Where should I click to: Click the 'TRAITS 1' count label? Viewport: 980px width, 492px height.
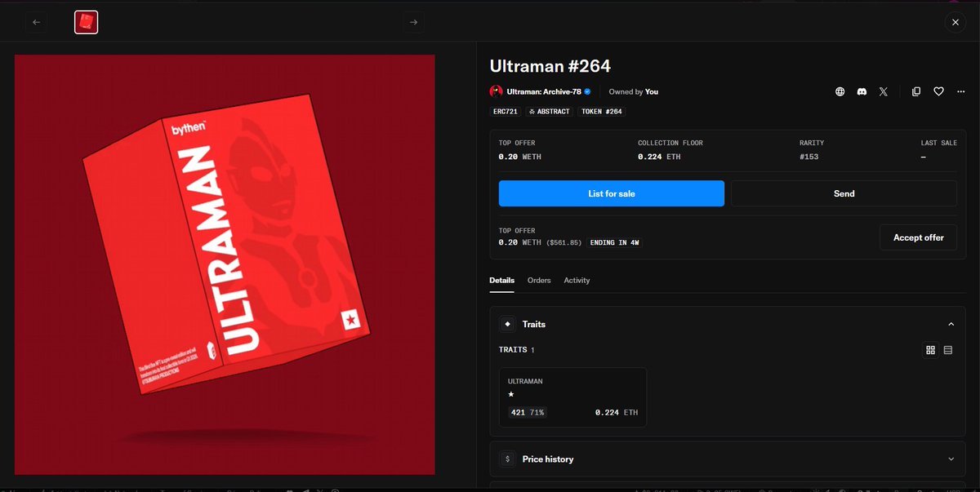click(516, 350)
